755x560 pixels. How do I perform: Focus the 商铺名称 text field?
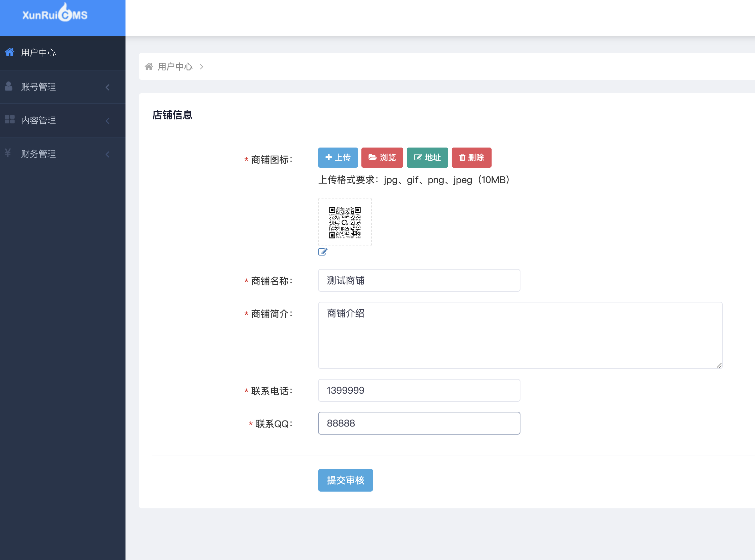point(418,280)
